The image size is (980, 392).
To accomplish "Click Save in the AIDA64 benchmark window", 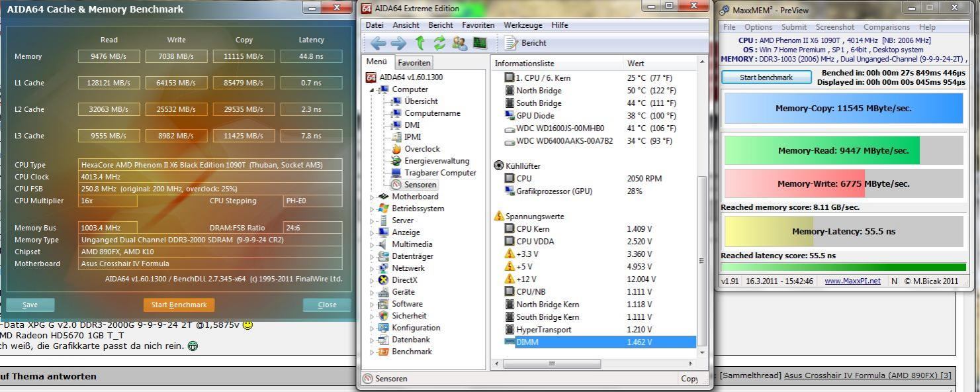I will coord(30,305).
